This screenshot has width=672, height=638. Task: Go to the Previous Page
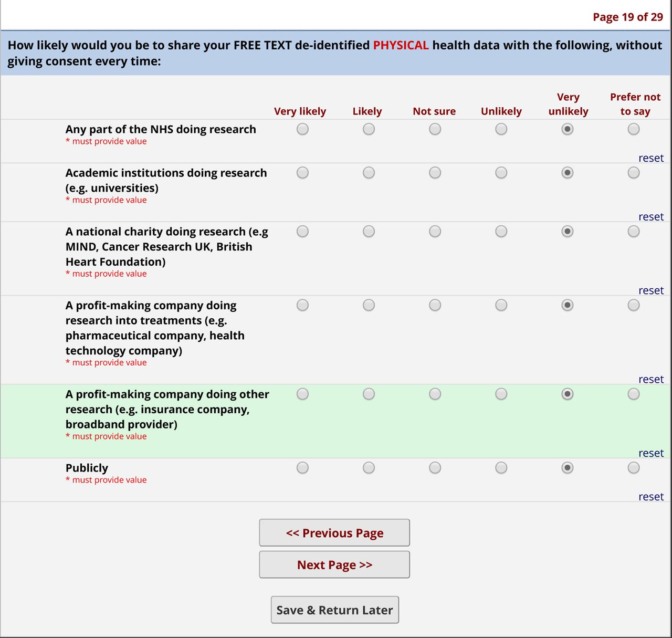click(334, 533)
